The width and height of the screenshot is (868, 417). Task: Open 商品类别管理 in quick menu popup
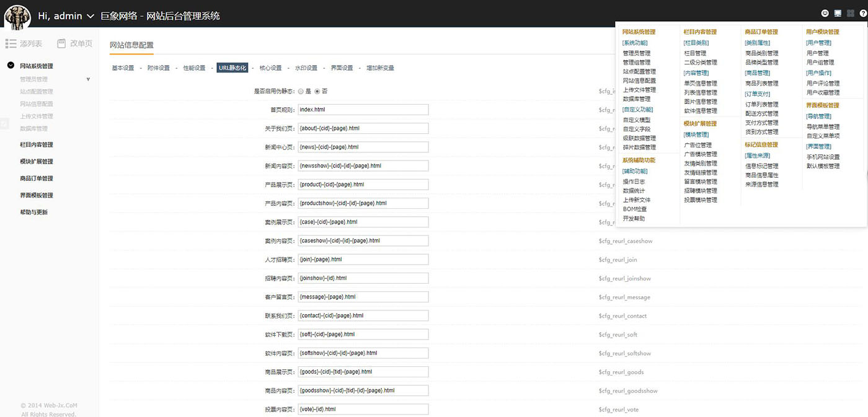(x=762, y=53)
